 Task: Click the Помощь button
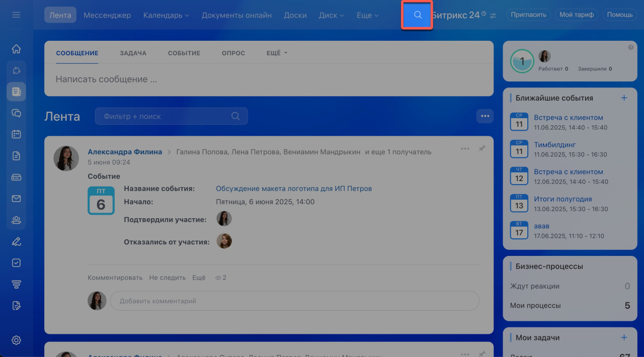click(620, 15)
